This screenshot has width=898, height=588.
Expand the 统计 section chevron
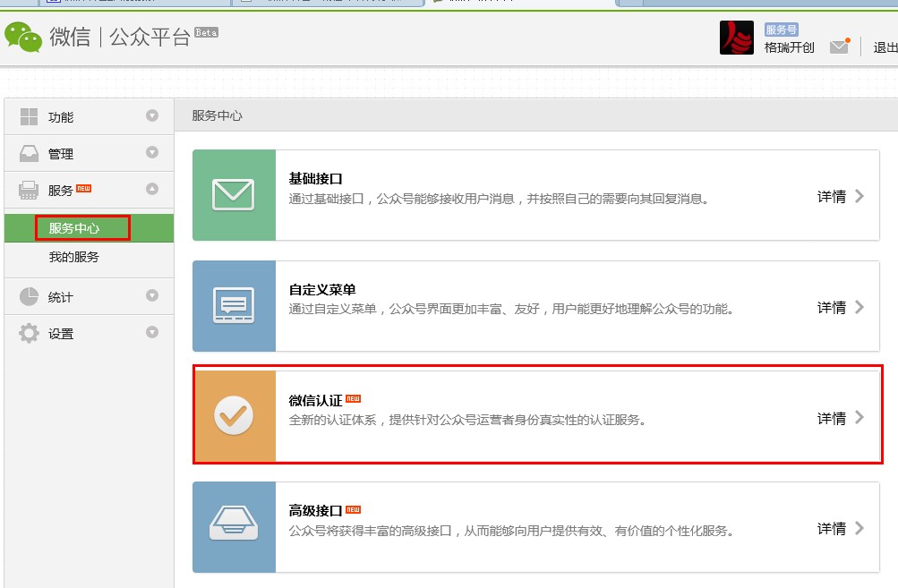coord(152,296)
